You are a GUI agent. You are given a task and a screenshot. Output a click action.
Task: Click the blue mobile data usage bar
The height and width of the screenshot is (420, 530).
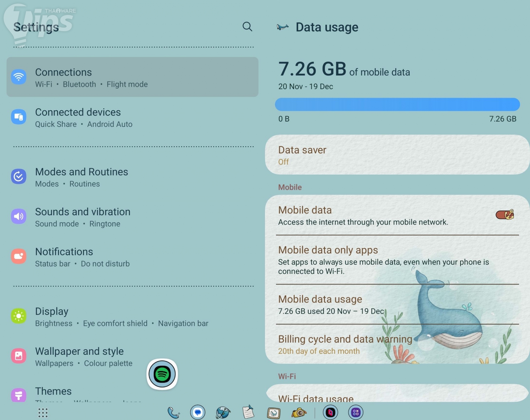click(x=397, y=104)
